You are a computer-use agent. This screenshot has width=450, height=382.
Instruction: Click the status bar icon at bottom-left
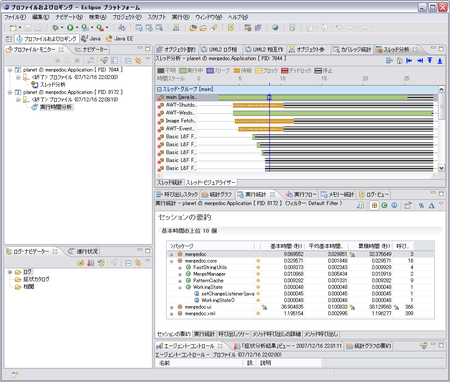pyautogui.click(x=15, y=375)
